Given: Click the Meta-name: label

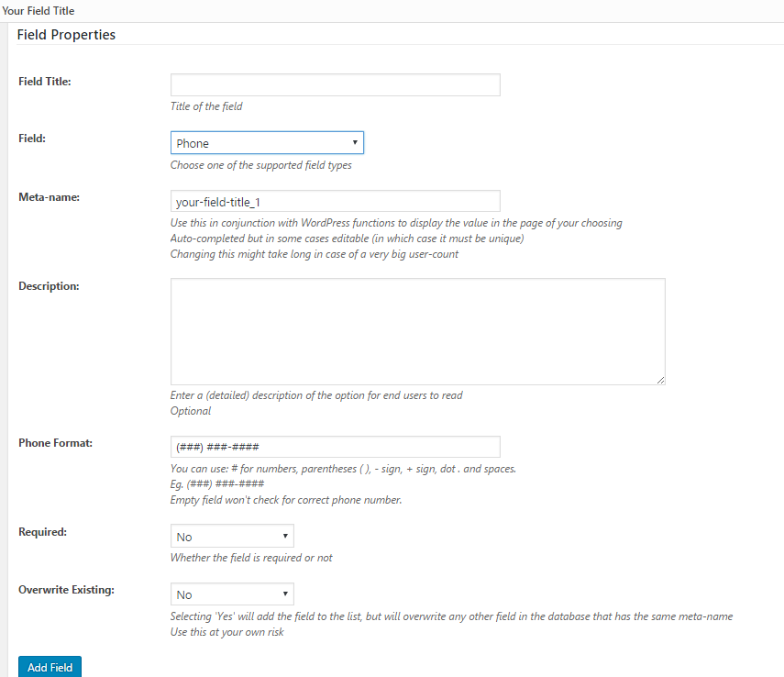Looking at the screenshot, I should point(49,197).
